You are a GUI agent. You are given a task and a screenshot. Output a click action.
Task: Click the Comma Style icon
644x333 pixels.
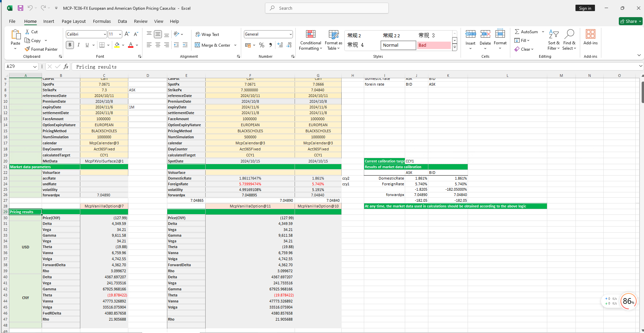pyautogui.click(x=271, y=45)
